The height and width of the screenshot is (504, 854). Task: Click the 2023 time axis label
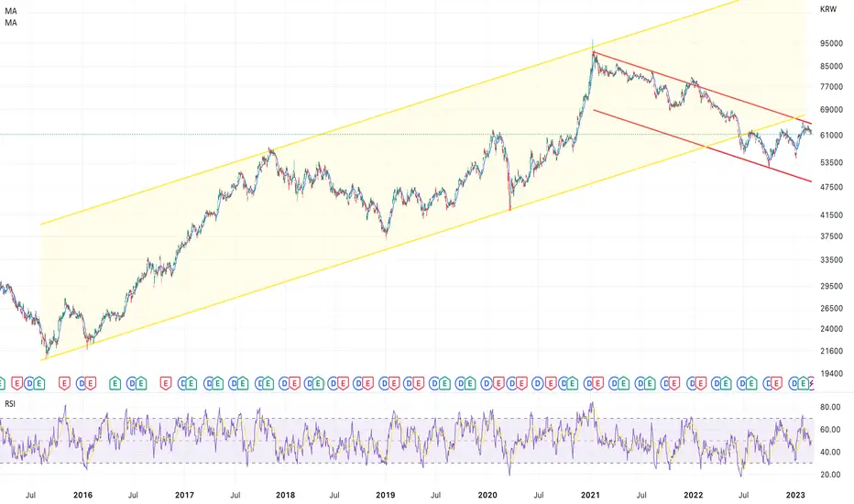point(795,495)
